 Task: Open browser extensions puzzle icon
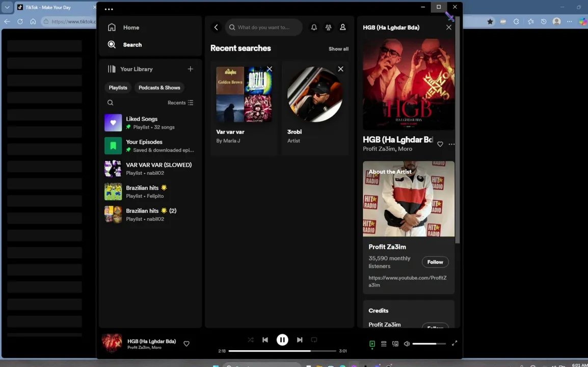(516, 21)
